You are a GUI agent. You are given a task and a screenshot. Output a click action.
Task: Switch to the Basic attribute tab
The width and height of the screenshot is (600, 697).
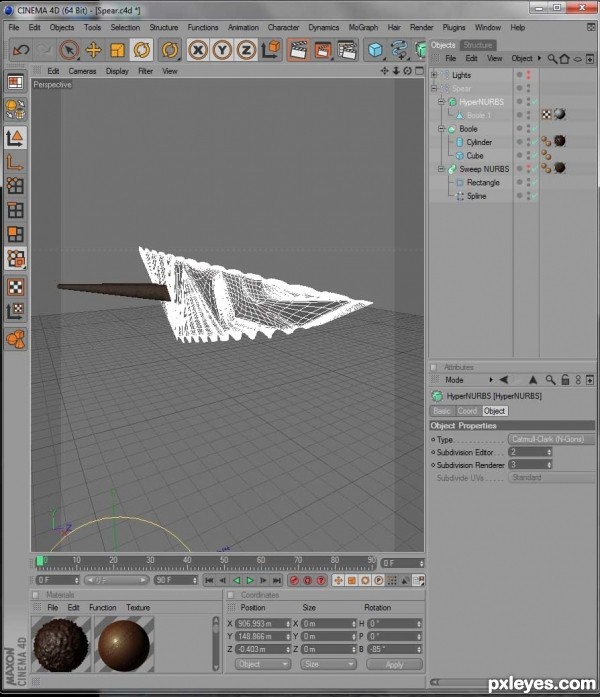pos(442,411)
